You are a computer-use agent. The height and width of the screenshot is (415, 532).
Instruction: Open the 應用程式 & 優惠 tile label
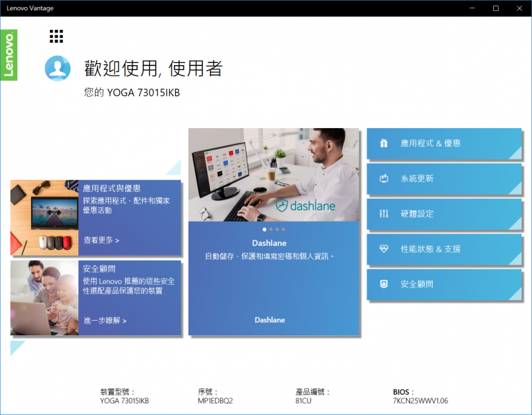pyautogui.click(x=430, y=143)
